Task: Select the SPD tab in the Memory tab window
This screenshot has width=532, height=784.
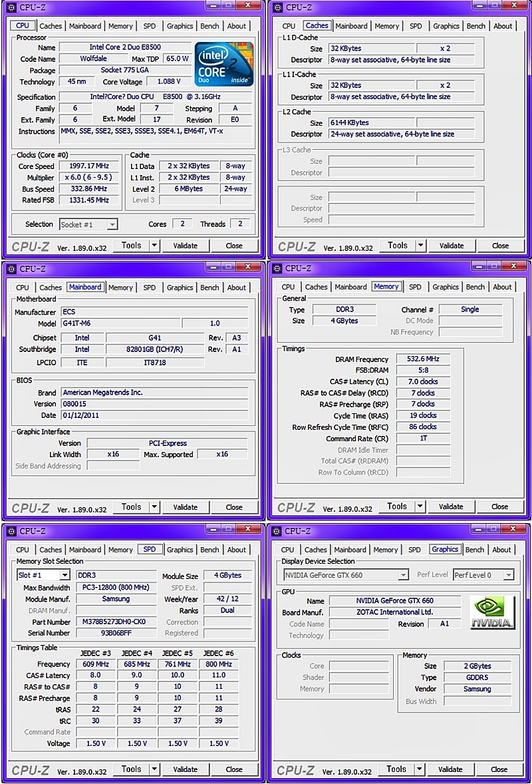Action: point(415,287)
